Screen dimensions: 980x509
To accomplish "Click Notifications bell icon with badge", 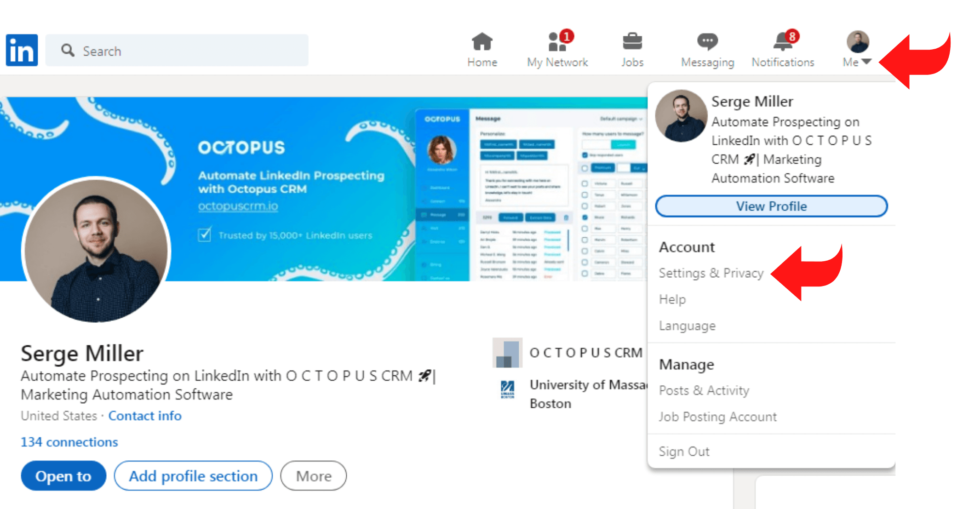I will 783,41.
